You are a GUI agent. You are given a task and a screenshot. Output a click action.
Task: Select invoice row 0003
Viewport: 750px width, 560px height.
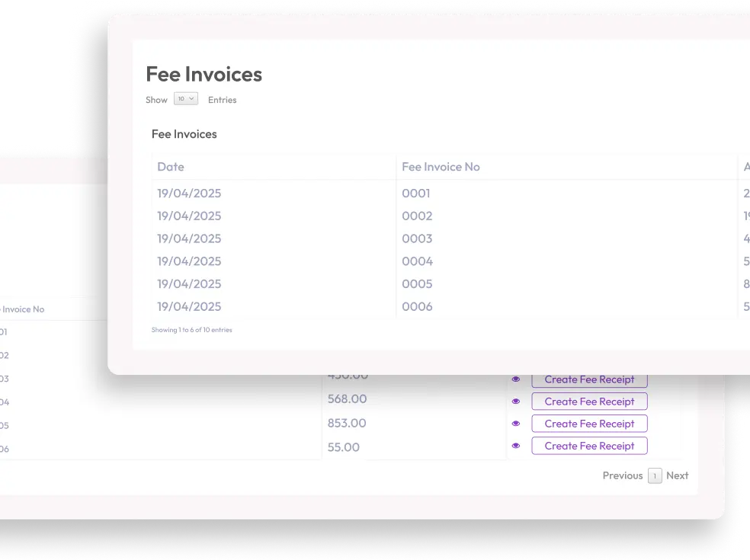415,238
